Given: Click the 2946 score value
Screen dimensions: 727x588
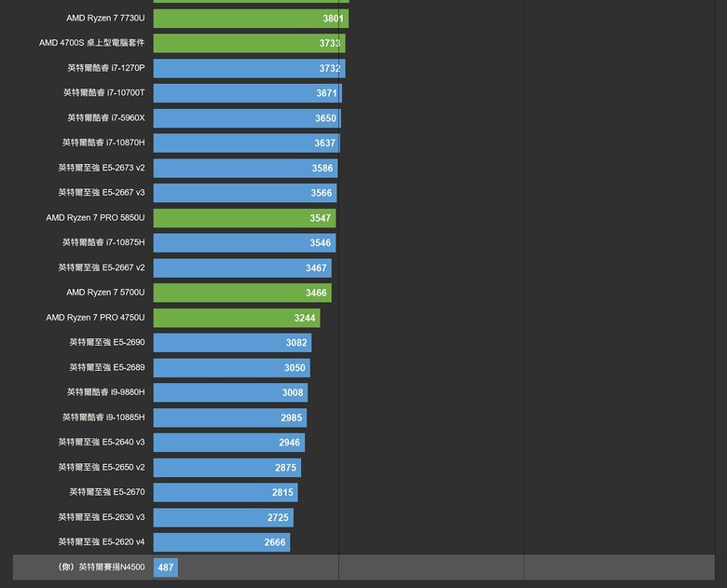Looking at the screenshot, I should pyautogui.click(x=289, y=443).
